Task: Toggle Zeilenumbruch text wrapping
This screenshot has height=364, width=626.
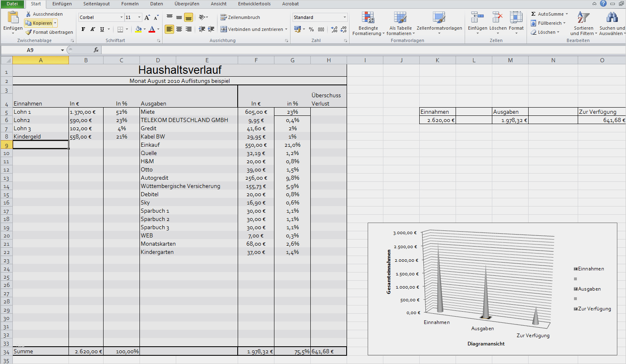Action: pos(240,17)
